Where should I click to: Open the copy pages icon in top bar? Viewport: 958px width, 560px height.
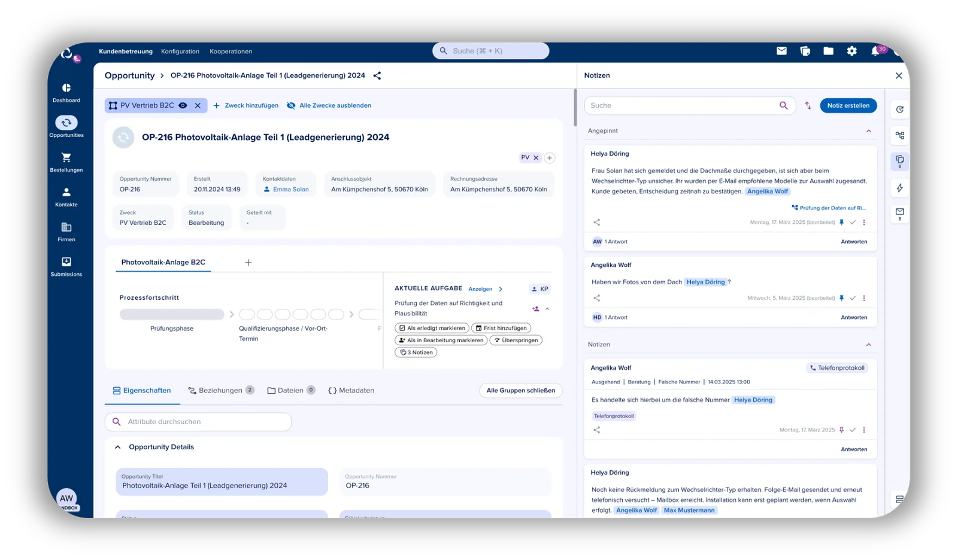point(805,51)
